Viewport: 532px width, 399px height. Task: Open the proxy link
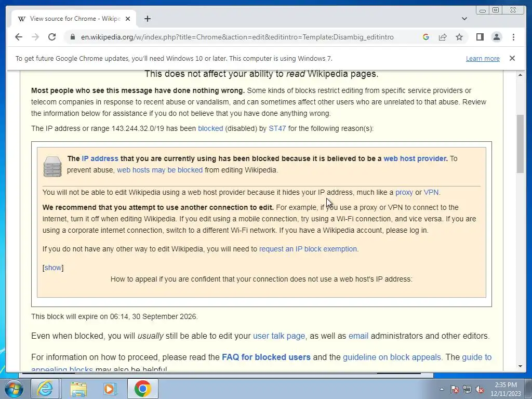click(404, 192)
